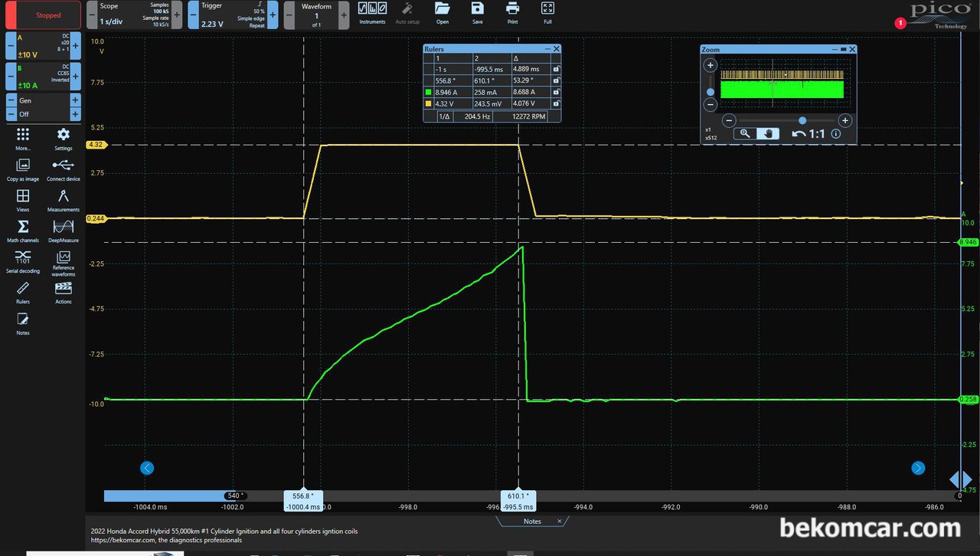Click the Connect device USB icon
The height and width of the screenshot is (556, 980).
64,169
